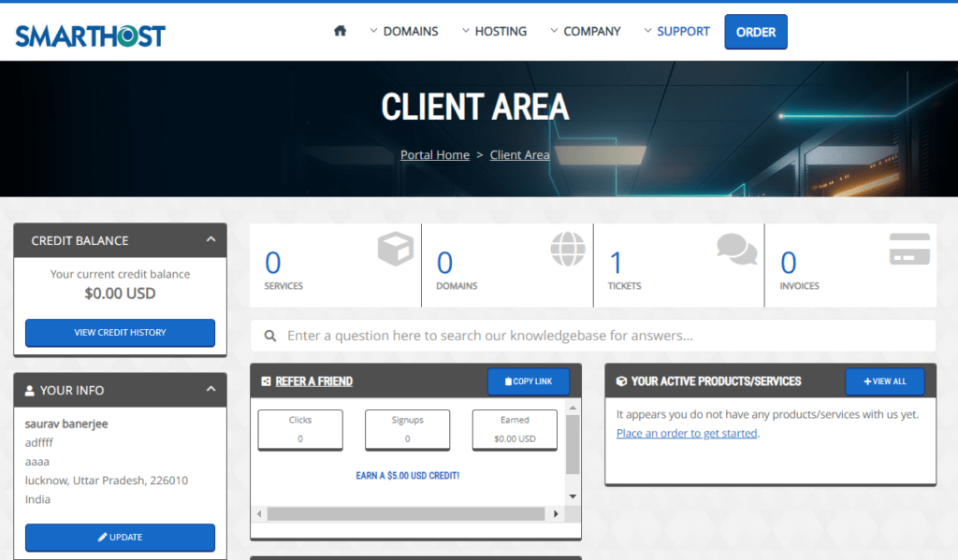Click View Credit History button
Image resolution: width=958 pixels, height=560 pixels.
pyautogui.click(x=120, y=333)
